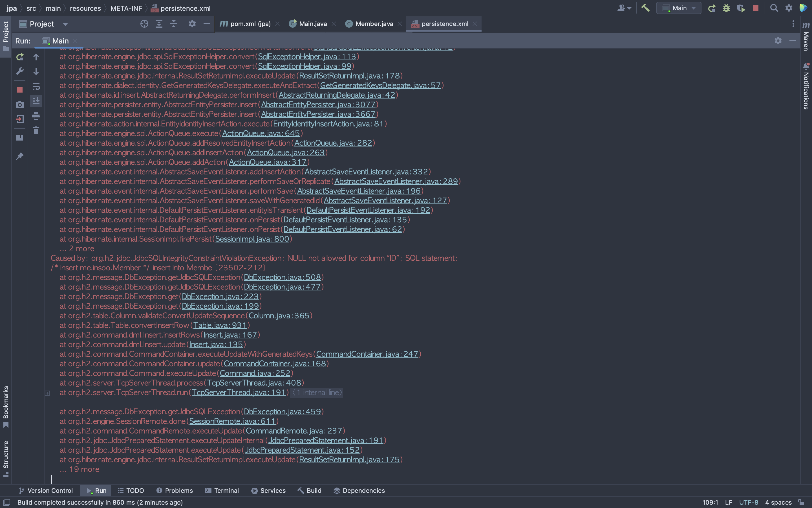Open the user account dropdown
812x508 pixels.
624,8
